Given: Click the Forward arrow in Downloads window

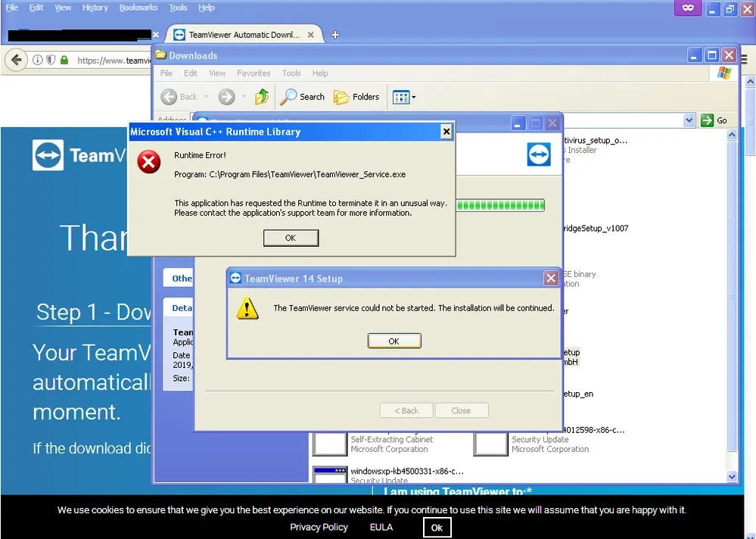Looking at the screenshot, I should coord(226,97).
